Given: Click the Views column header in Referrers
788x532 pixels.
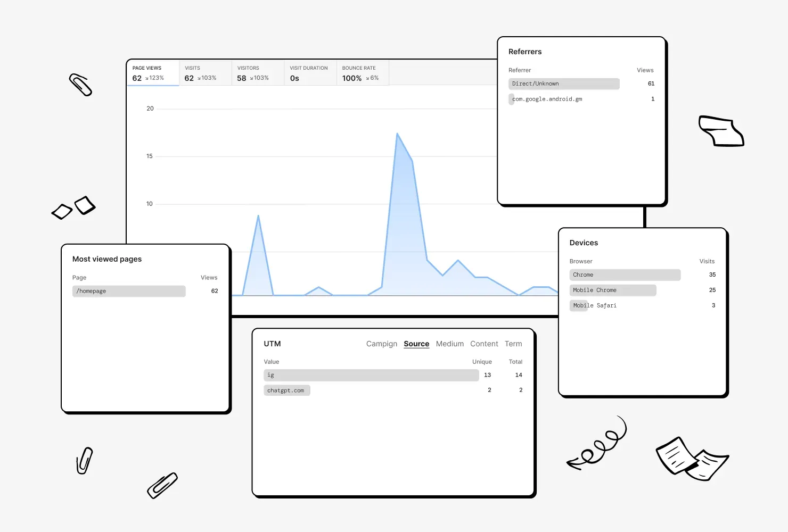Looking at the screenshot, I should [x=645, y=70].
